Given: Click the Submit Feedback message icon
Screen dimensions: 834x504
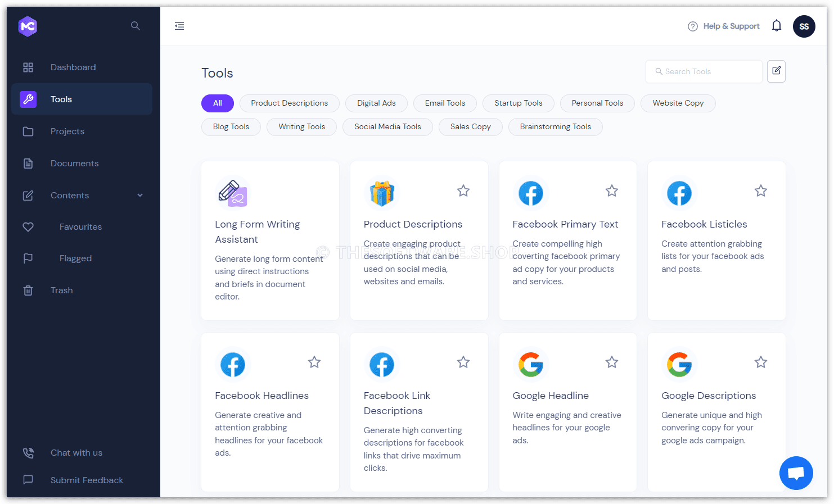Looking at the screenshot, I should (x=28, y=480).
